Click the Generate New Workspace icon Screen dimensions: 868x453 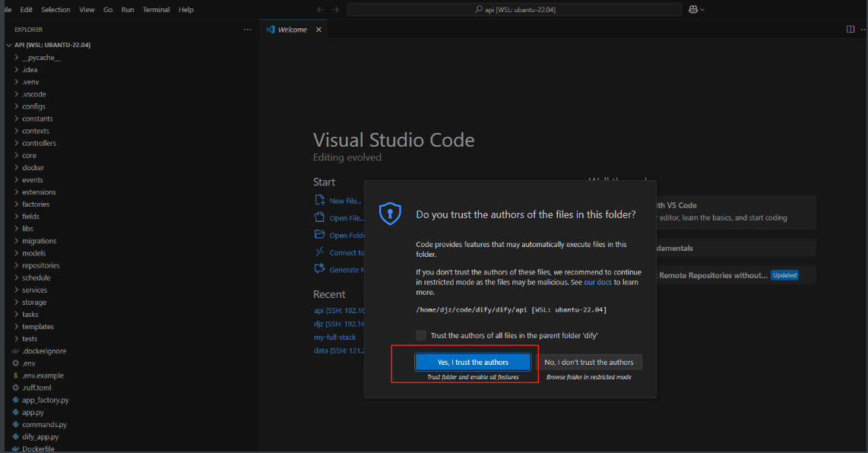coord(319,268)
